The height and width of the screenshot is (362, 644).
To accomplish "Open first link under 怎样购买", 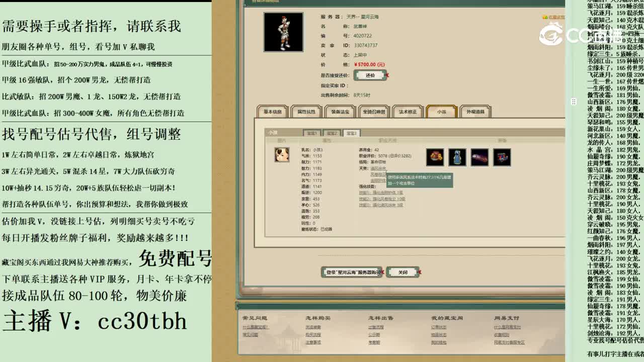I will pos(313,327).
